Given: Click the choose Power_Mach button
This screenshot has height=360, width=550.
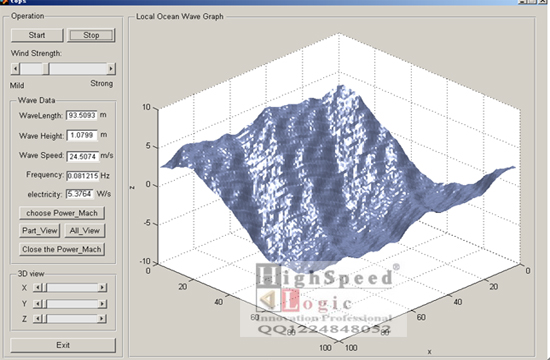Looking at the screenshot, I should [x=62, y=213].
